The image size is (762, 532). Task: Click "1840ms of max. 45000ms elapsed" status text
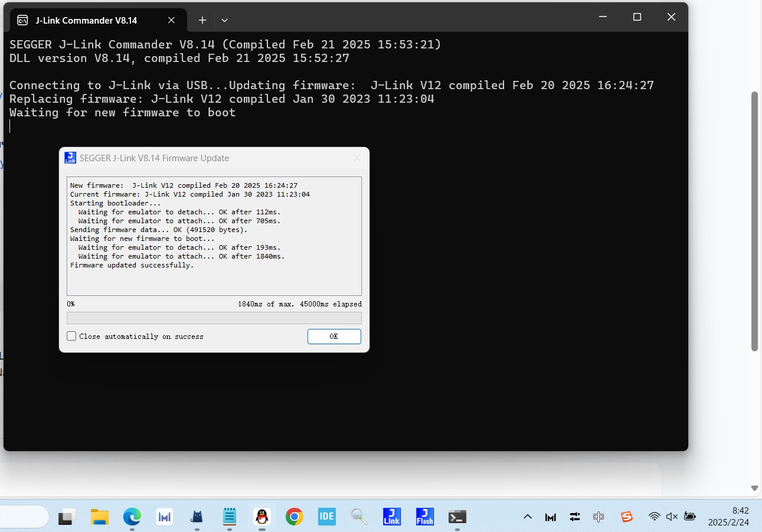[x=300, y=304]
